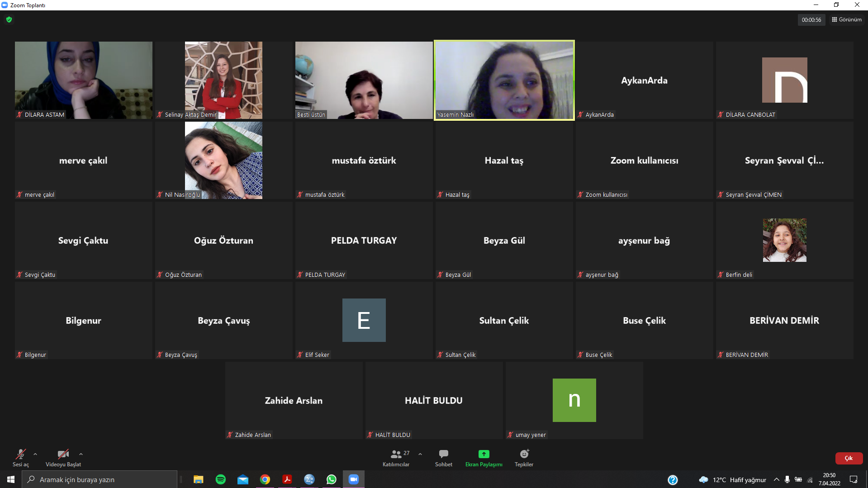Open Google Chrome from the taskbar
Viewport: 868px width, 488px height.
[265, 479]
